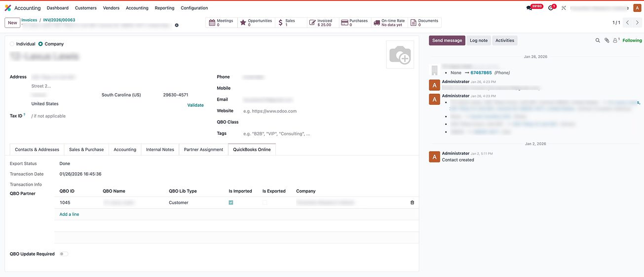The image size is (644, 277).
Task: Open the activities clock icon in navbar
Action: tap(551, 8)
